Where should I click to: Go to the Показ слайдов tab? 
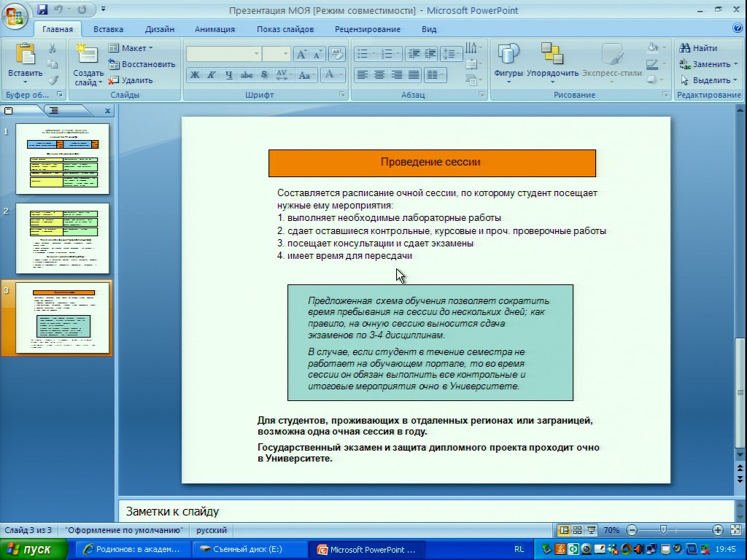point(285,29)
